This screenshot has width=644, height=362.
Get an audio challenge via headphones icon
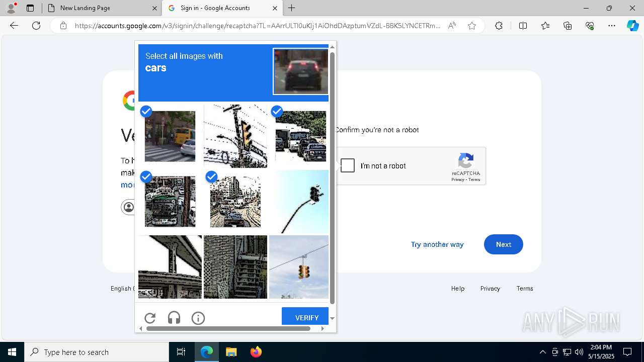coord(174,318)
